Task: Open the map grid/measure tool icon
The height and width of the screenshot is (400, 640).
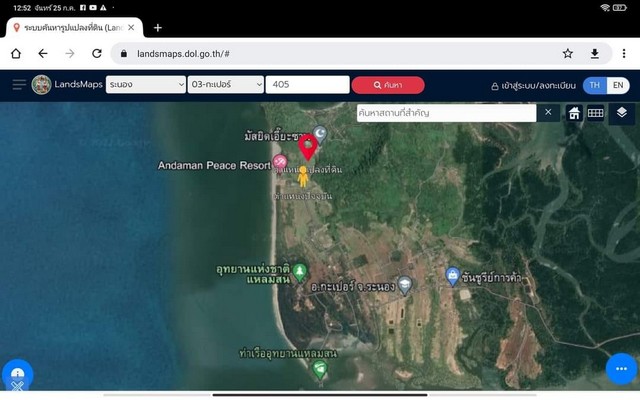Action: (595, 113)
